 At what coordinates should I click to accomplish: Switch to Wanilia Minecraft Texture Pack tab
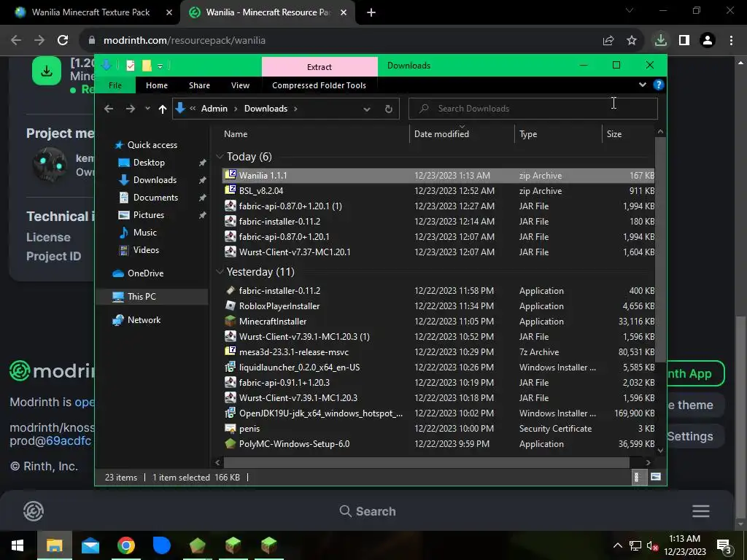(90, 12)
